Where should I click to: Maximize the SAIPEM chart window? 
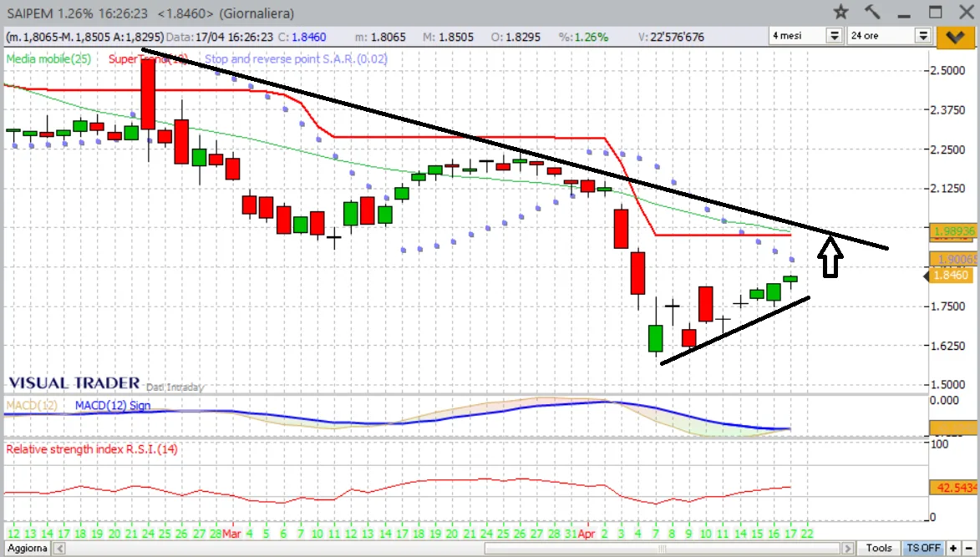[936, 12]
